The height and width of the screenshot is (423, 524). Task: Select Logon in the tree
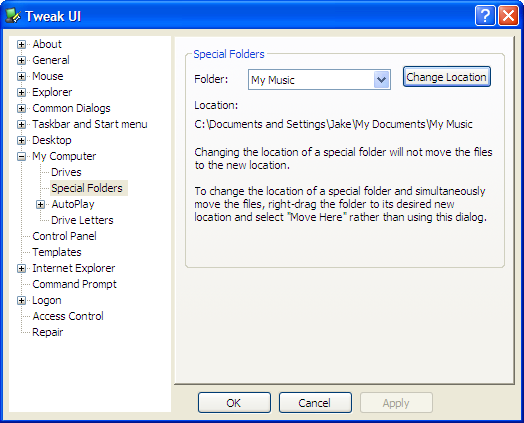47,301
